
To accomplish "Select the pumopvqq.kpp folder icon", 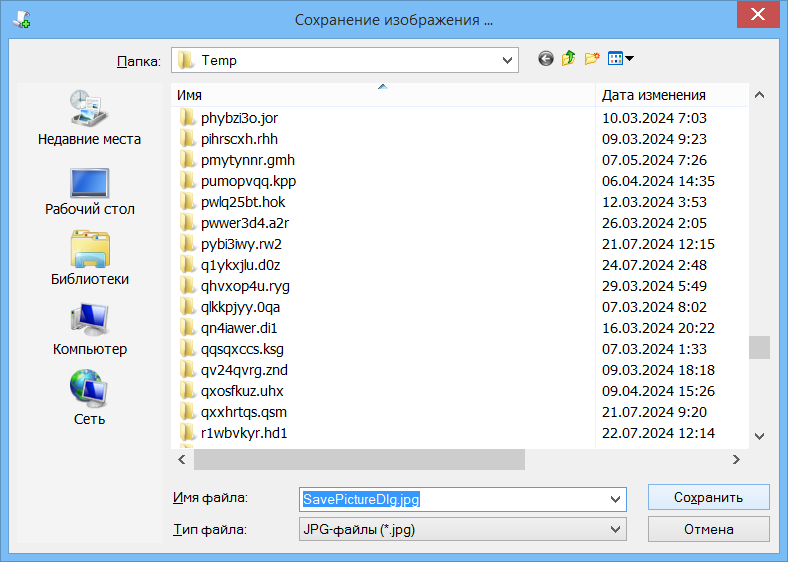I will (187, 181).
